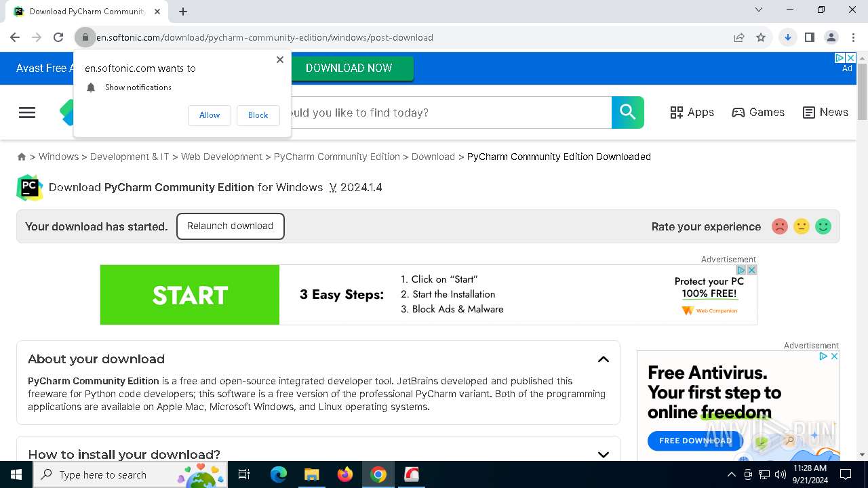This screenshot has height=488, width=868.
Task: Click the network icon in system tray
Action: point(764,474)
